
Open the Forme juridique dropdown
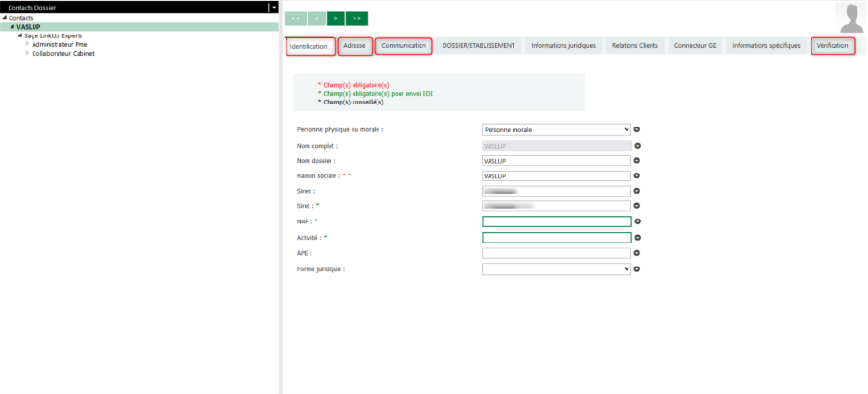(x=557, y=269)
